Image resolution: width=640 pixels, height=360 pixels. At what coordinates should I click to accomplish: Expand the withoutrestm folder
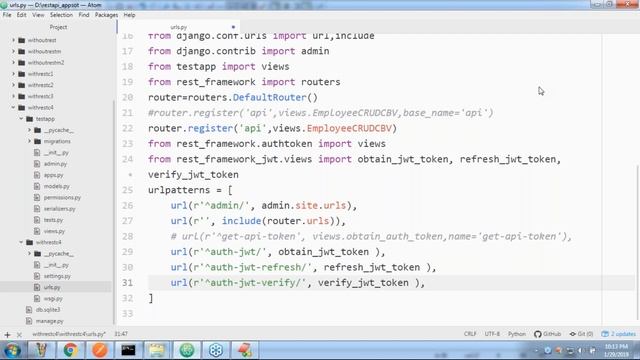pyautogui.click(x=13, y=51)
